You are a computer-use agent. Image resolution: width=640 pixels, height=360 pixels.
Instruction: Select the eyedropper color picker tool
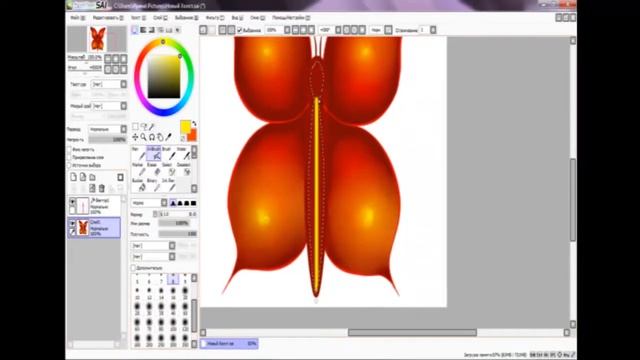[x=168, y=137]
